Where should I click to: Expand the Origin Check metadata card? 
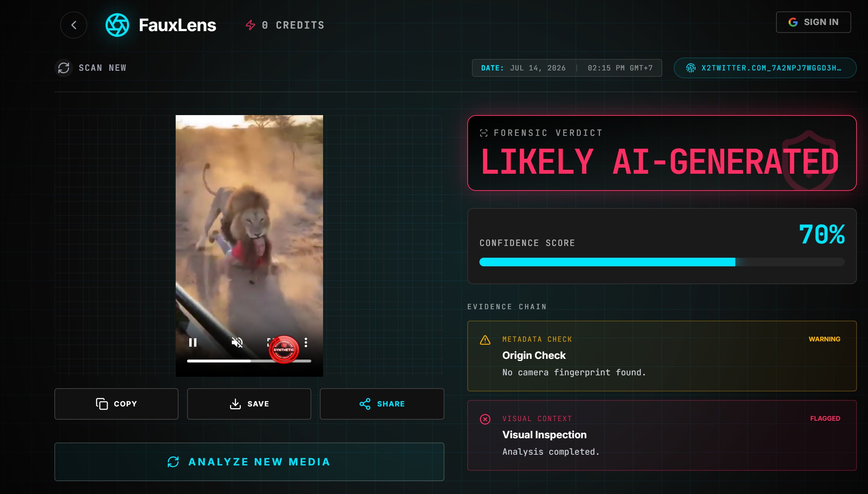(662, 356)
